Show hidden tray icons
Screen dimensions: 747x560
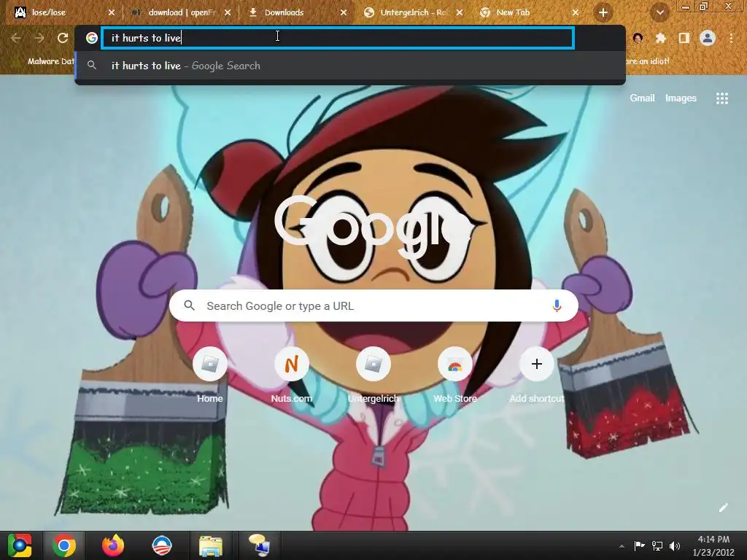(622, 546)
